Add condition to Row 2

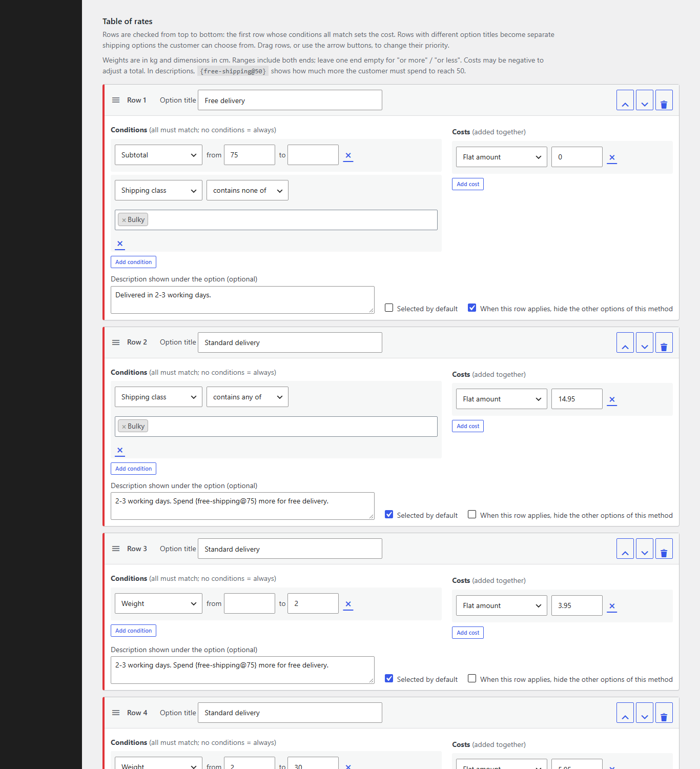[x=133, y=469]
